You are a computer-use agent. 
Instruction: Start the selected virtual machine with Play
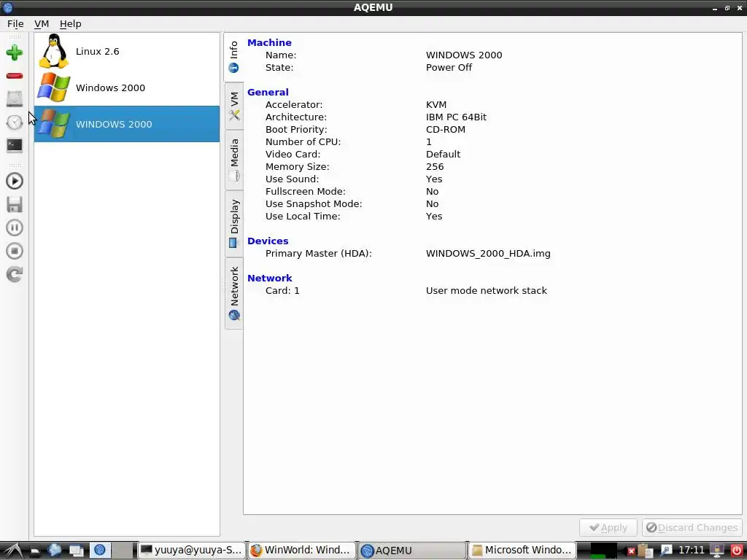click(15, 181)
